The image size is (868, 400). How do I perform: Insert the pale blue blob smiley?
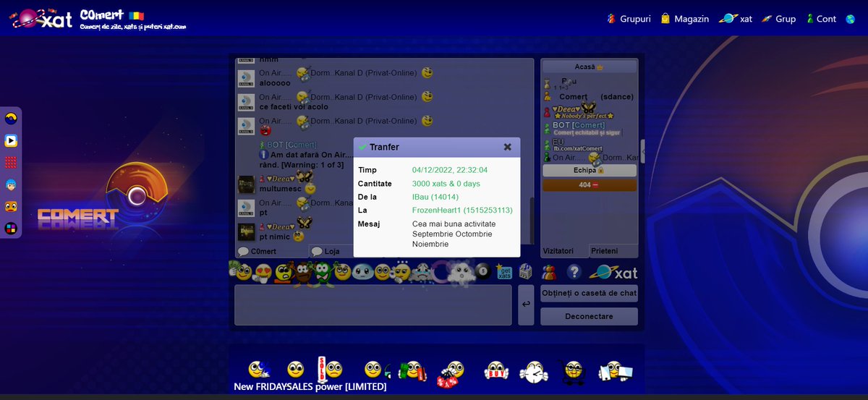(x=362, y=273)
